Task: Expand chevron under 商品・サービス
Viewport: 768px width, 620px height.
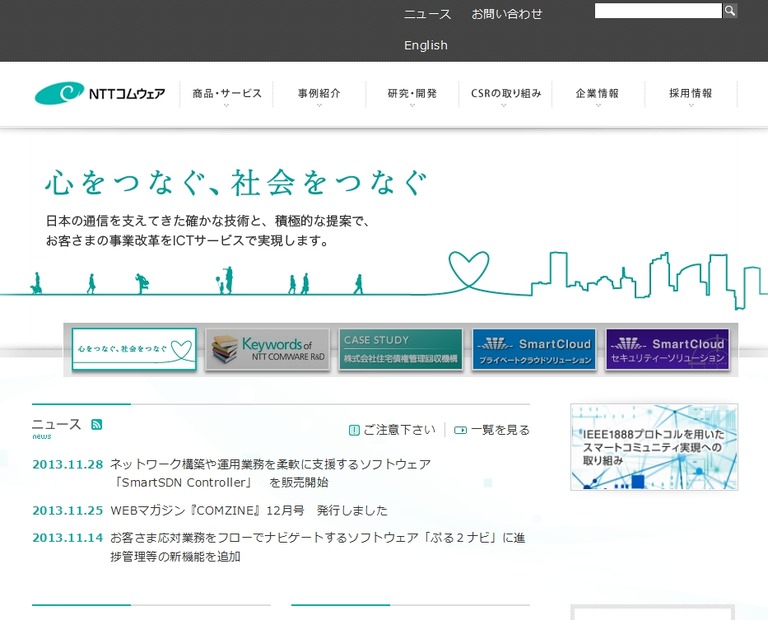Action: (226, 105)
